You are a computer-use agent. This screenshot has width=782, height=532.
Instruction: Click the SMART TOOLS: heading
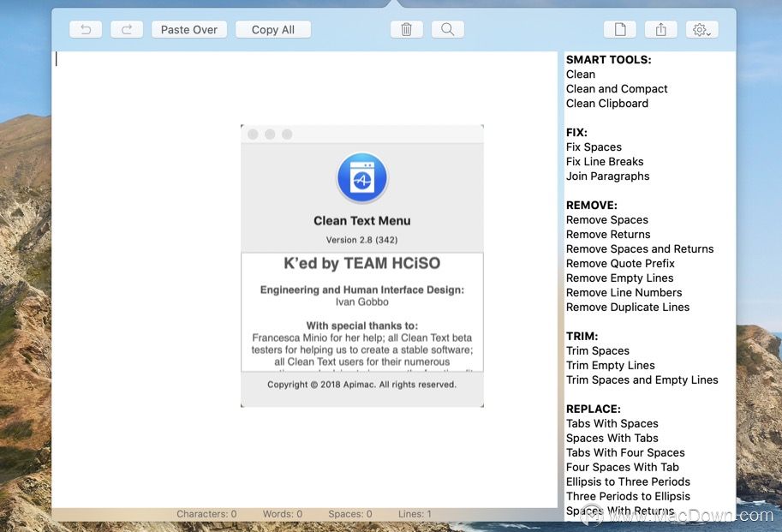click(x=608, y=60)
